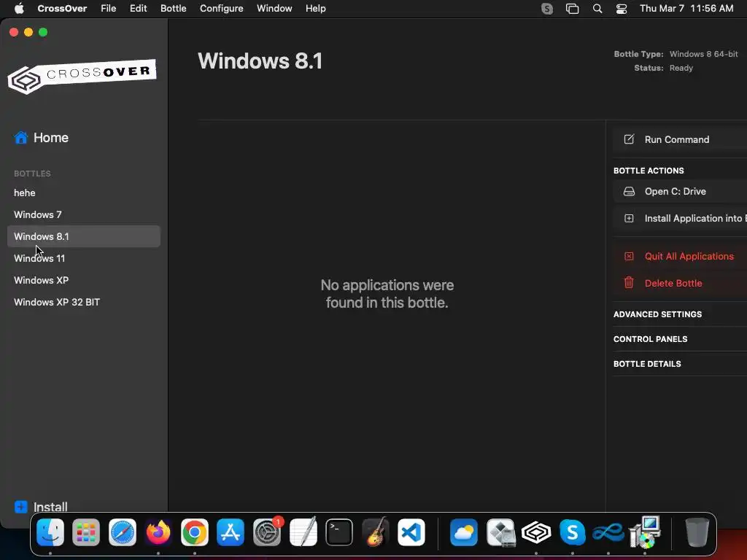The width and height of the screenshot is (747, 560).
Task: Open Skype from the Dock
Action: tap(572, 532)
